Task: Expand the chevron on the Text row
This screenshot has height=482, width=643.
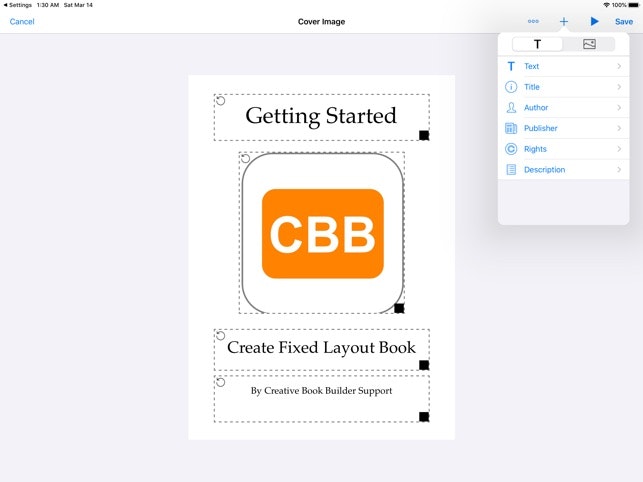Action: [x=619, y=66]
